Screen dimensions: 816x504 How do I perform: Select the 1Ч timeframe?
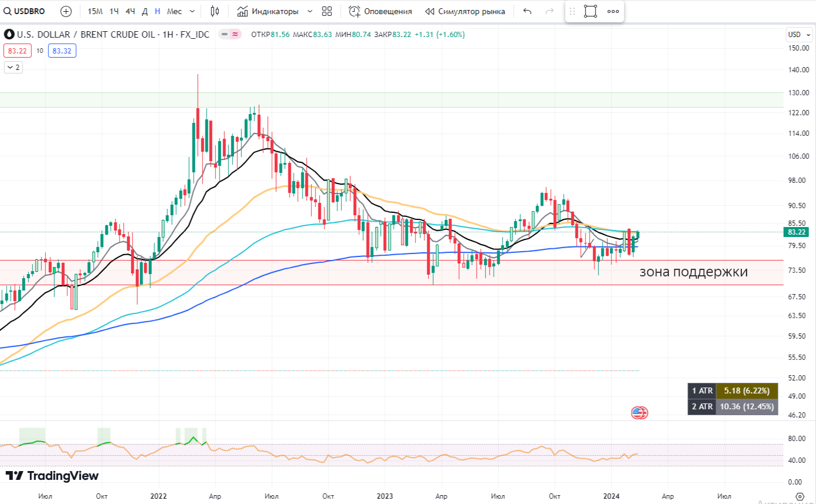pyautogui.click(x=114, y=11)
